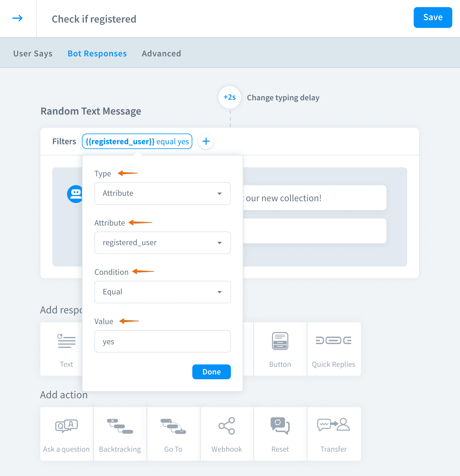Click the Value field containing yes
460x476 pixels.
coord(162,341)
